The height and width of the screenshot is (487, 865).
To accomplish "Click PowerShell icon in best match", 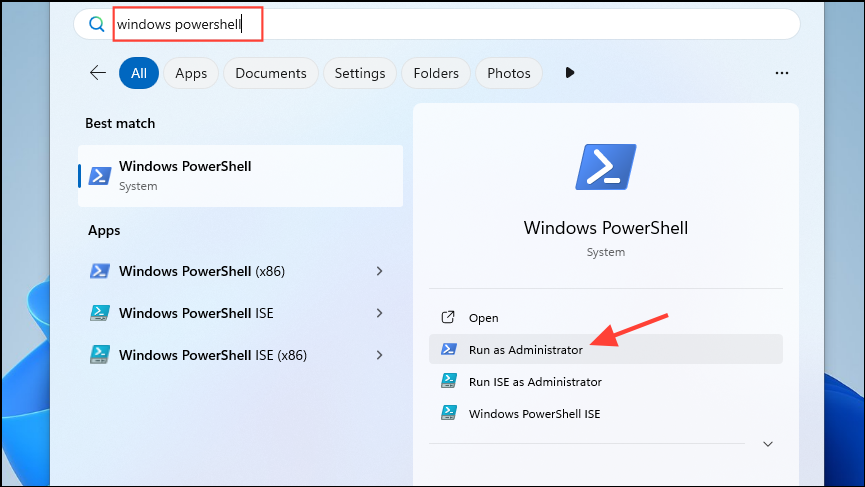I will tap(100, 176).
